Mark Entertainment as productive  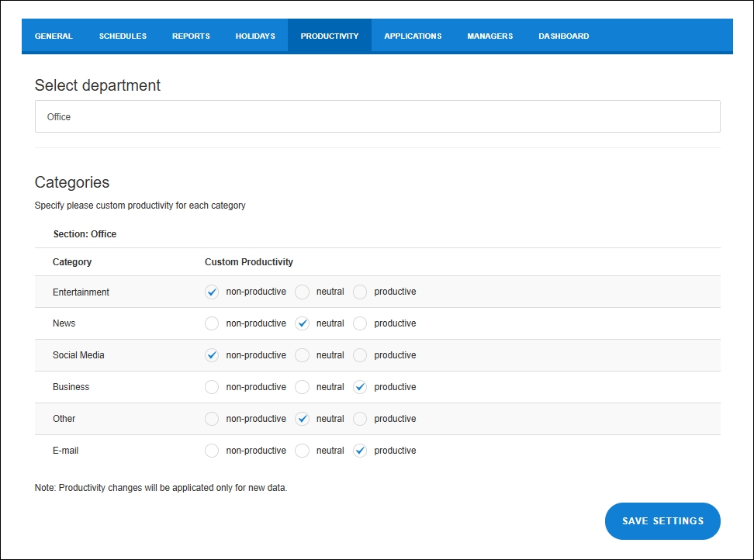point(360,292)
